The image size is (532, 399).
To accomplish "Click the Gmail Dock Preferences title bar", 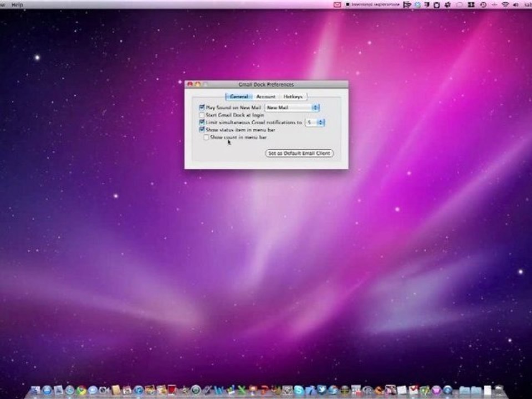I will click(266, 84).
